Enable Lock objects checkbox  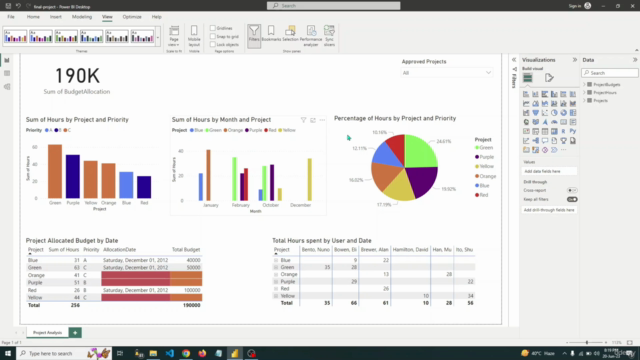pos(213,44)
